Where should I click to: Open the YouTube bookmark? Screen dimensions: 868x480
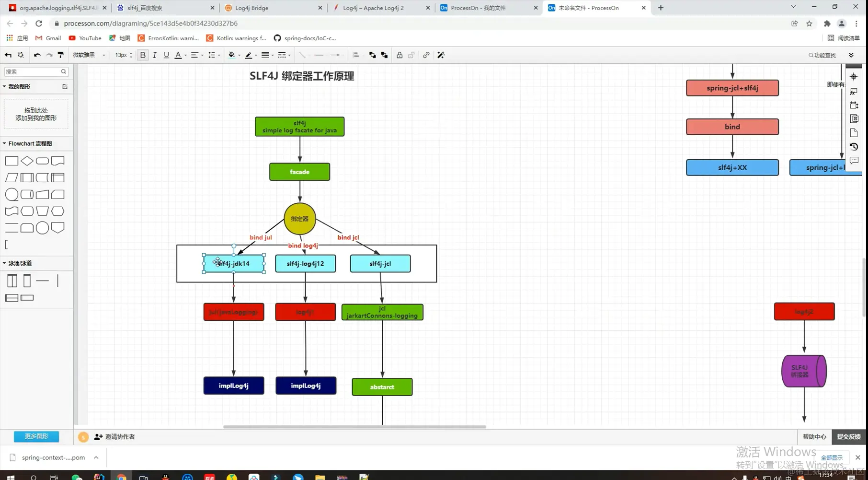click(85, 38)
